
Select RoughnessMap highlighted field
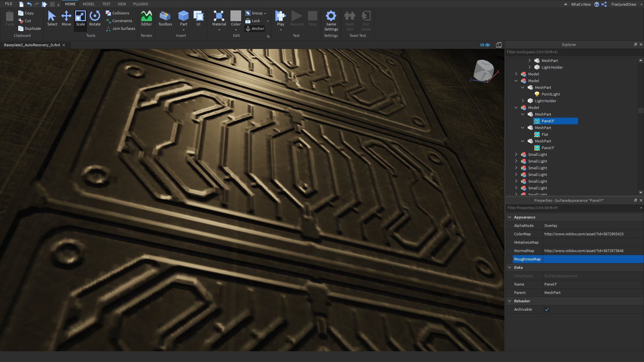click(x=527, y=258)
